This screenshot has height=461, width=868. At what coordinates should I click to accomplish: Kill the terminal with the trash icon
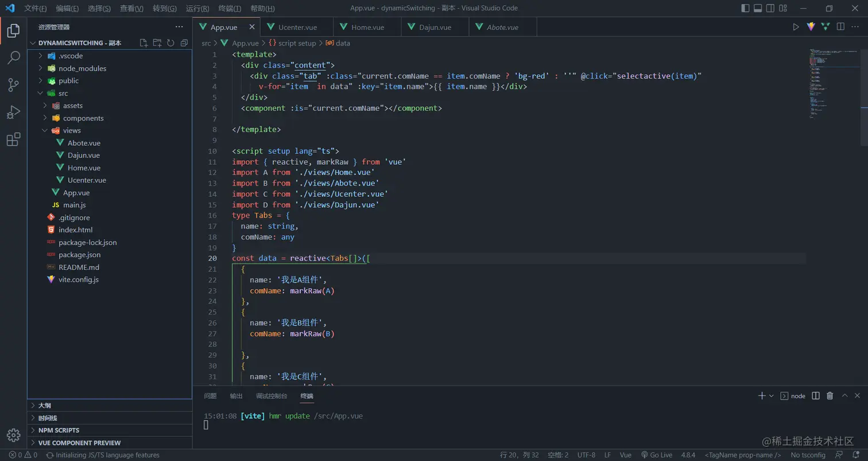830,396
